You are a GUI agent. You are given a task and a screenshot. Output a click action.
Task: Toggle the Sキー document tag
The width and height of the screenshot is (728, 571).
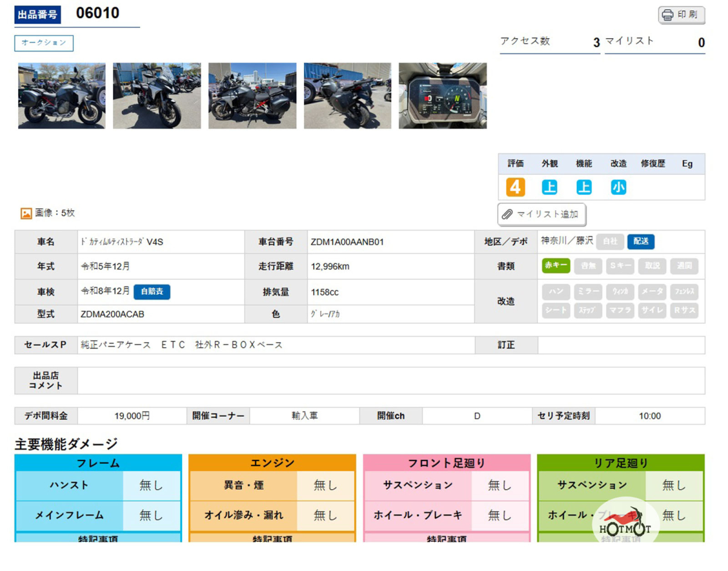[621, 266]
